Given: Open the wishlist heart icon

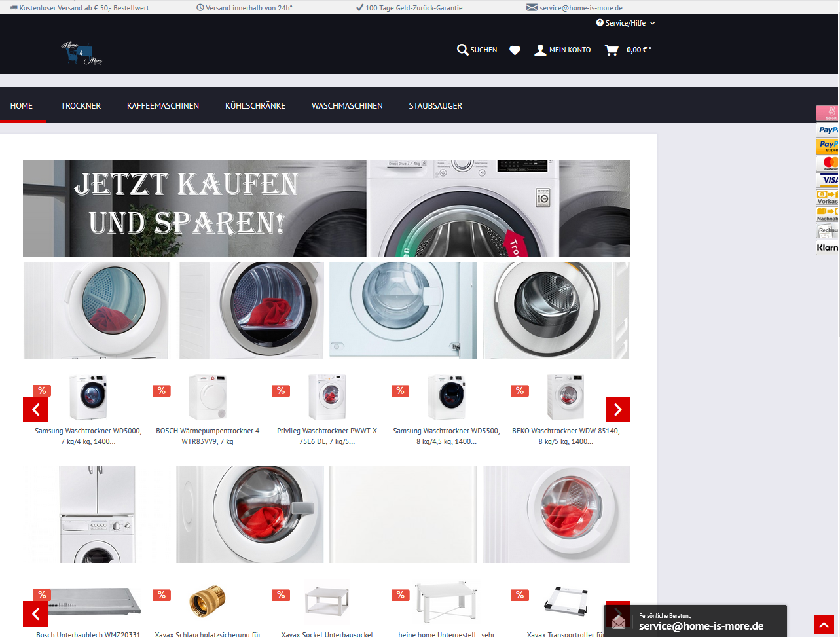Looking at the screenshot, I should point(515,50).
